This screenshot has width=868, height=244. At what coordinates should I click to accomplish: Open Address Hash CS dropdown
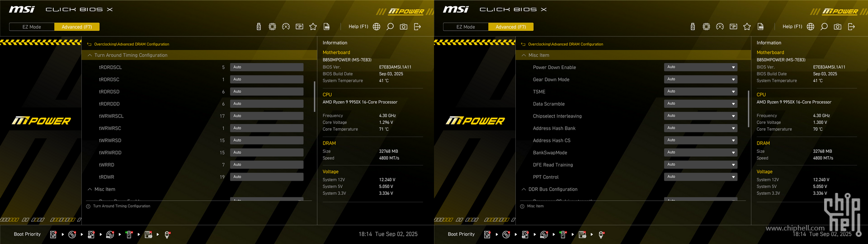pyautogui.click(x=701, y=140)
